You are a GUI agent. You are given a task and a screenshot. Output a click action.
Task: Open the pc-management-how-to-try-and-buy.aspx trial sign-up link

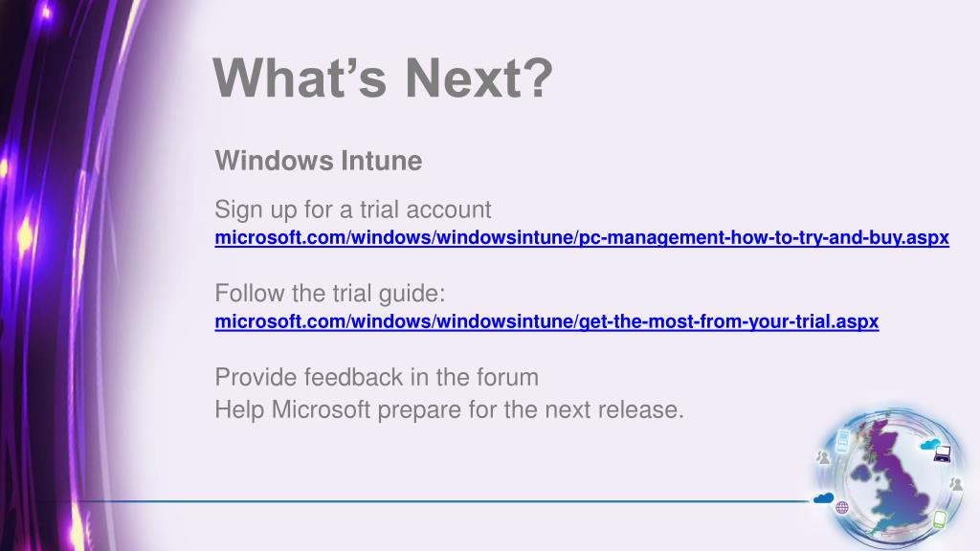click(x=582, y=237)
